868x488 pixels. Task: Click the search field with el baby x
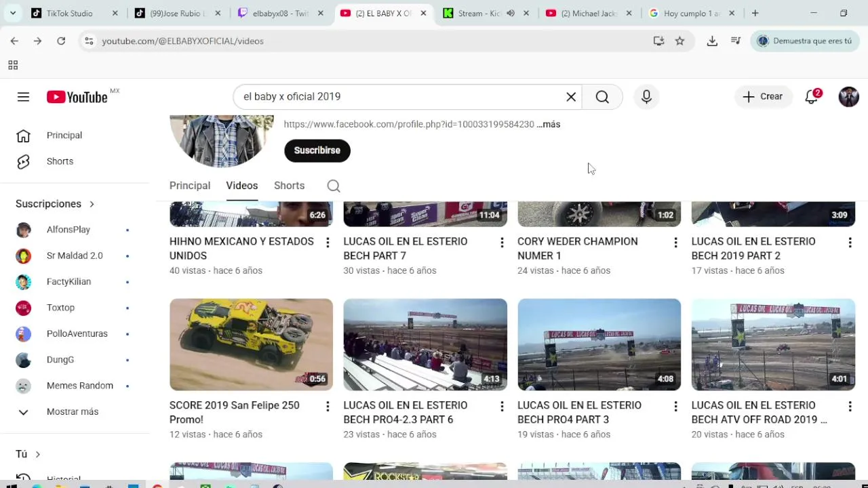click(x=400, y=97)
